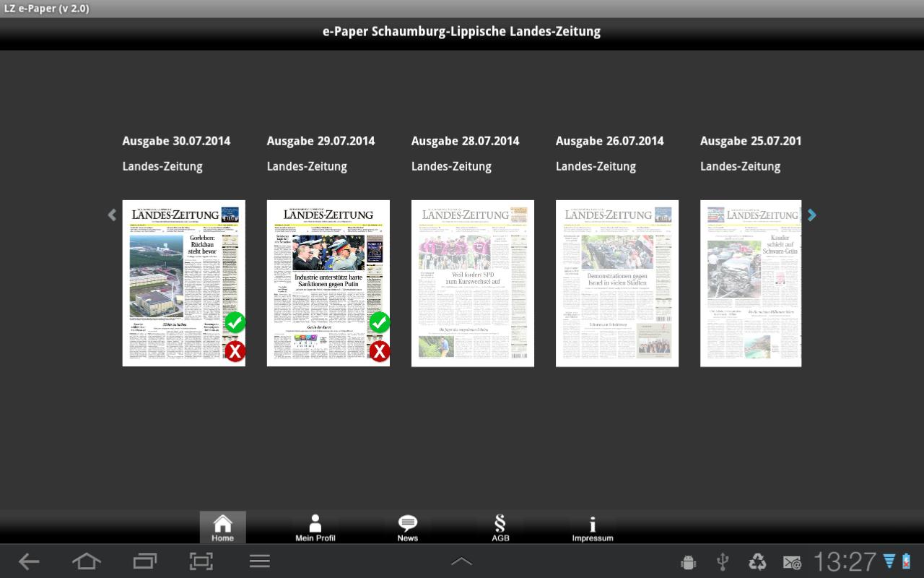
Task: Tap e-Paper Schaumburg-Lippische Landes-Zeitung title
Action: (461, 32)
